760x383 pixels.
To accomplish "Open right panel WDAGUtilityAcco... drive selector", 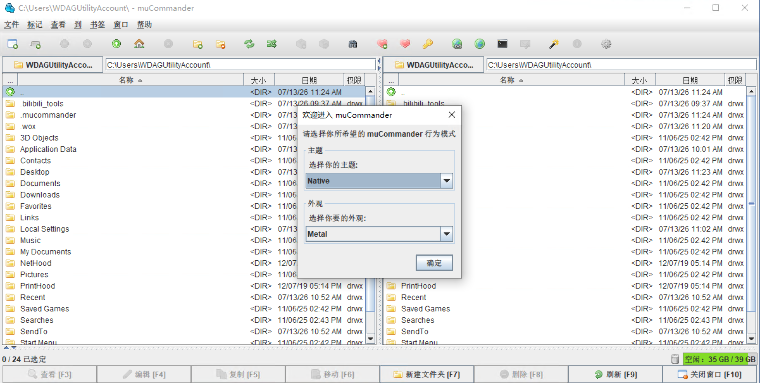I will (434, 65).
